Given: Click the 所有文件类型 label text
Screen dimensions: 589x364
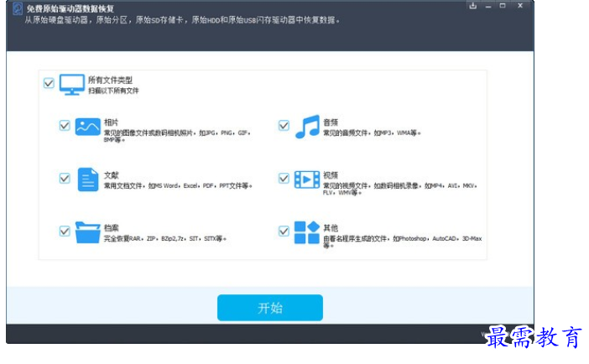Looking at the screenshot, I should pyautogui.click(x=110, y=80).
